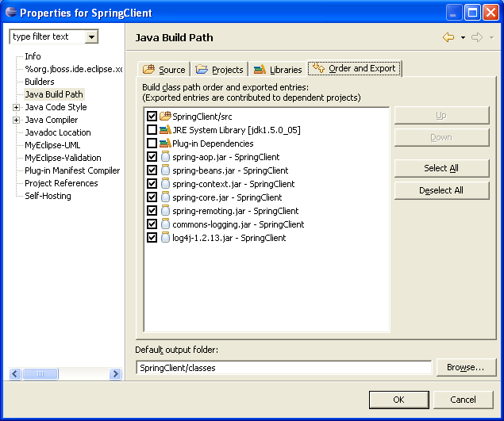Open the back history dropdown arrow
This screenshot has width=504, height=421.
pyautogui.click(x=463, y=37)
